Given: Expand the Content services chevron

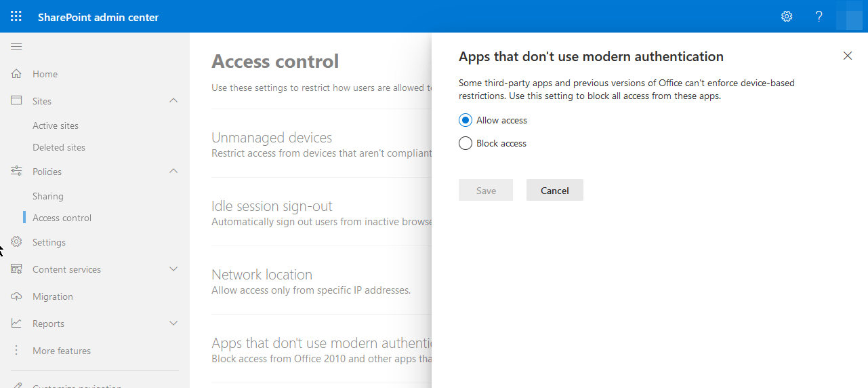Looking at the screenshot, I should click(x=173, y=269).
